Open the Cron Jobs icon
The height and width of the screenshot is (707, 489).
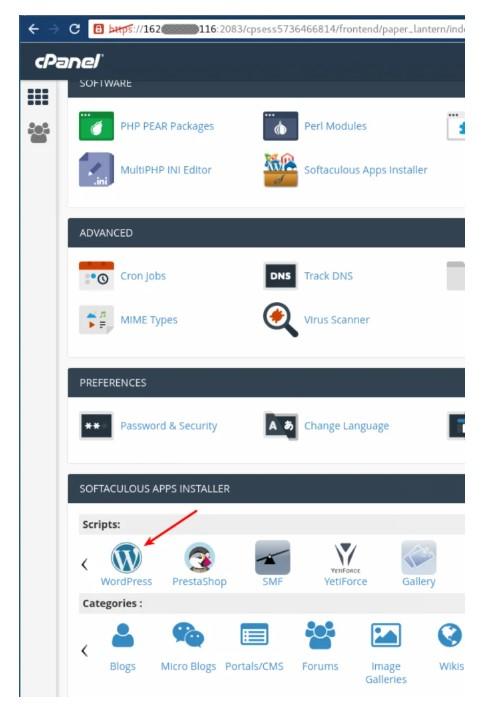point(96,275)
